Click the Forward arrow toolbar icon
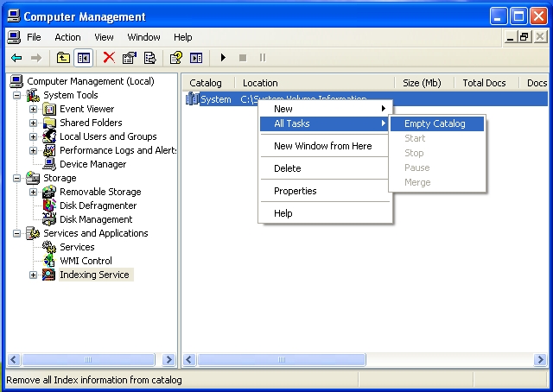 [x=36, y=58]
